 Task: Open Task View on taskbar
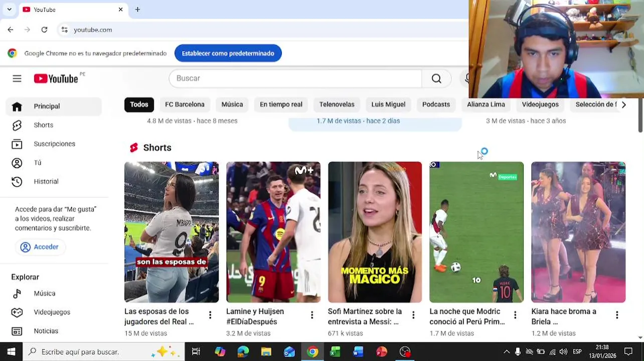pos(196,352)
